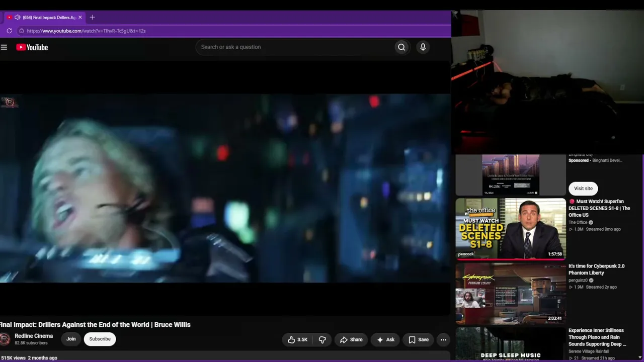Open the Cyberpunk Phantom Liberty thumbnail
Viewport: 644px width, 362px height.
pyautogui.click(x=511, y=293)
